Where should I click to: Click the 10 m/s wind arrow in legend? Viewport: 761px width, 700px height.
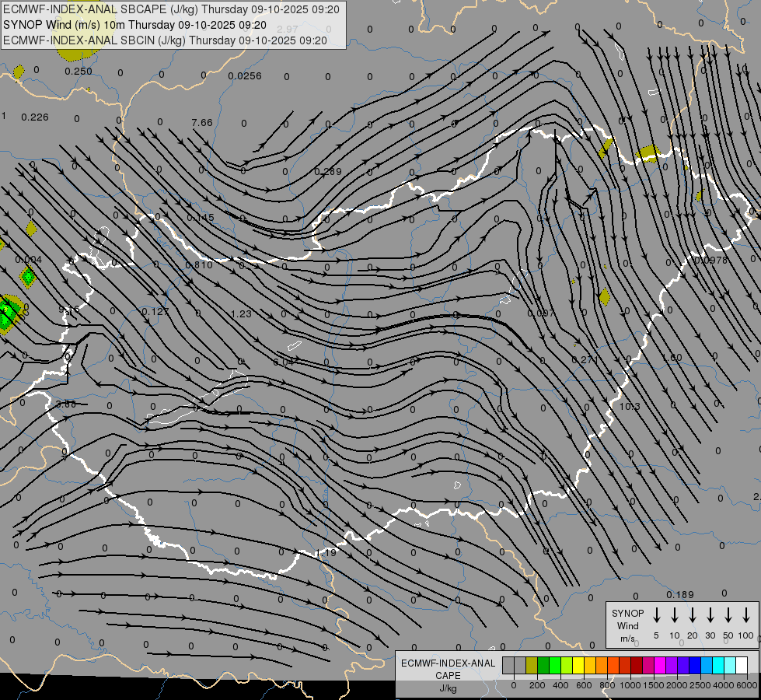tap(675, 615)
